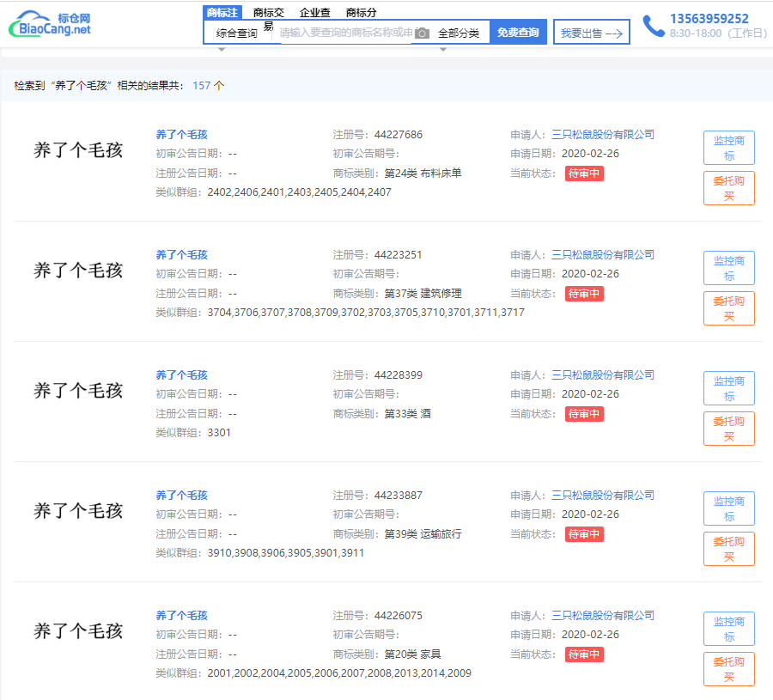Click the phone number 13563959252
The image size is (773, 700).
(x=709, y=19)
